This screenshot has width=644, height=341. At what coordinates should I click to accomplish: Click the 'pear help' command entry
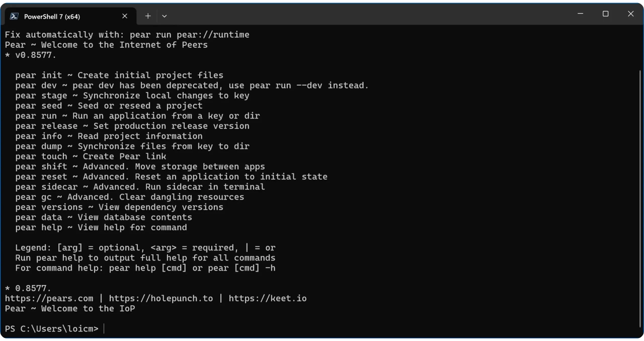tap(101, 228)
